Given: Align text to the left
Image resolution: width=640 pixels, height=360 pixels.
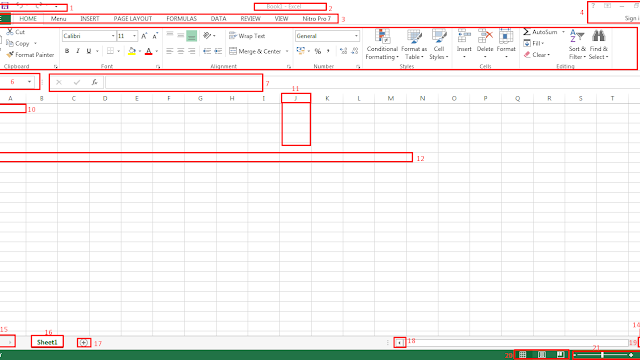Looking at the screenshot, I should click(170, 51).
